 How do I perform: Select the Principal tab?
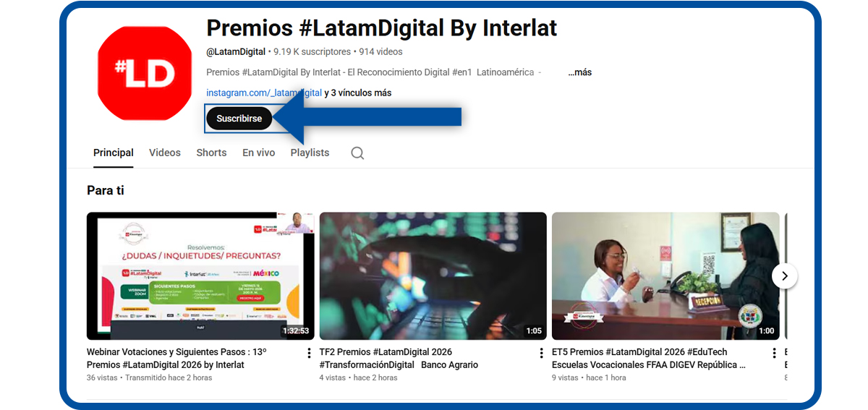tap(114, 153)
